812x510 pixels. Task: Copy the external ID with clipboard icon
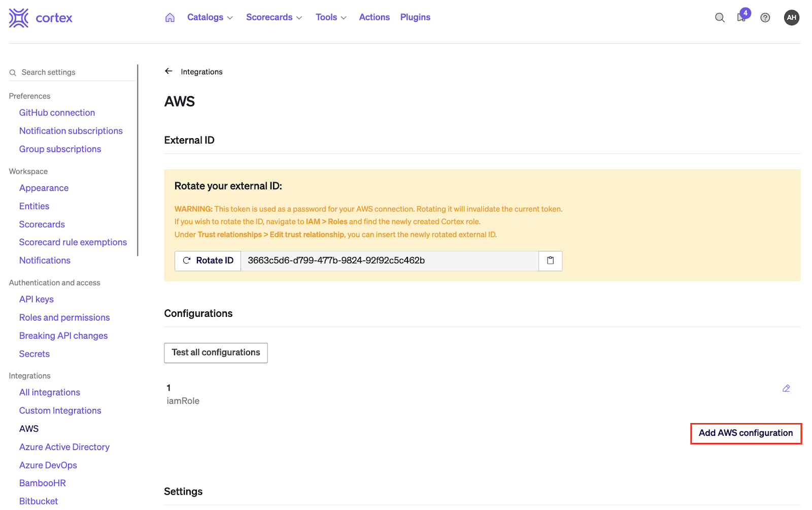click(x=550, y=261)
